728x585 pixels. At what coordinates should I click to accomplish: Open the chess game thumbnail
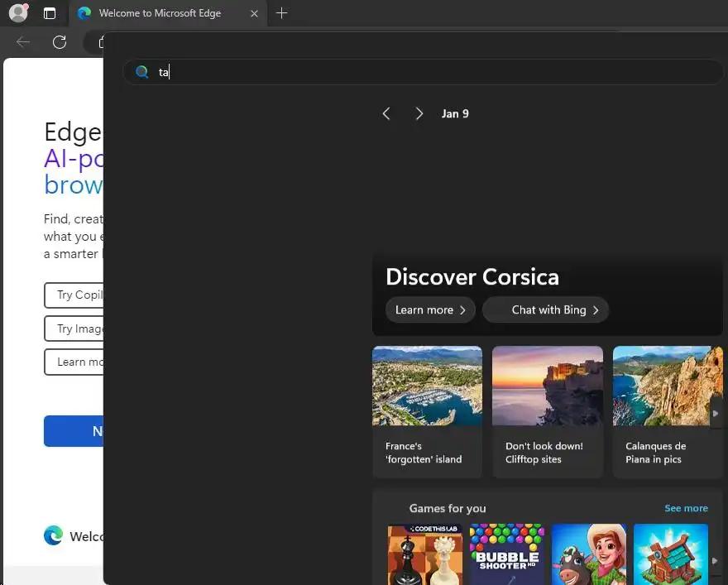coord(425,554)
